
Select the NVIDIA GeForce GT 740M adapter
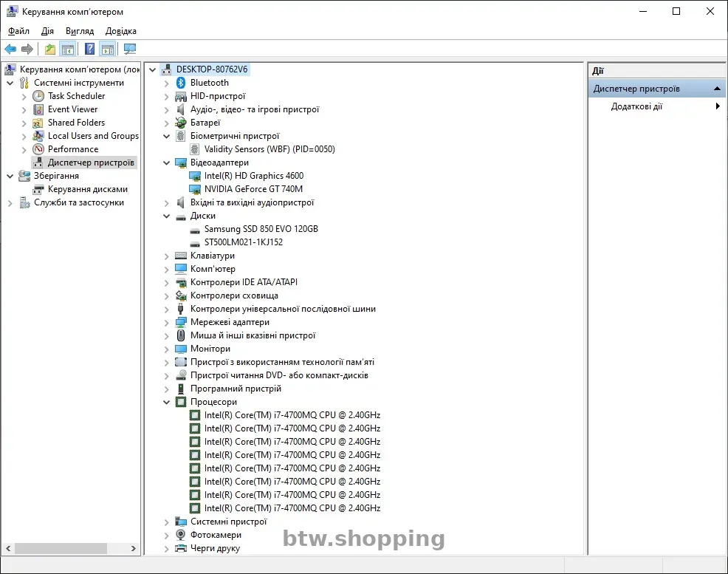253,189
